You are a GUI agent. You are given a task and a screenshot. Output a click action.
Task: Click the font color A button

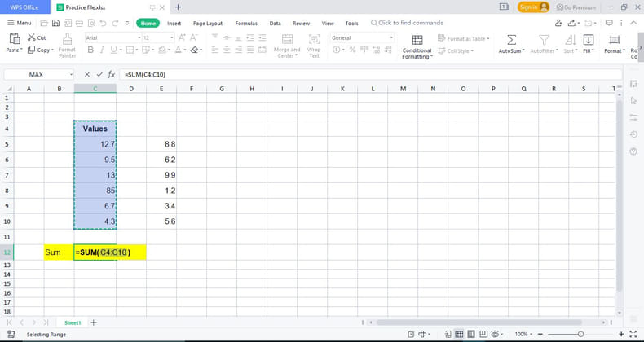(x=178, y=50)
